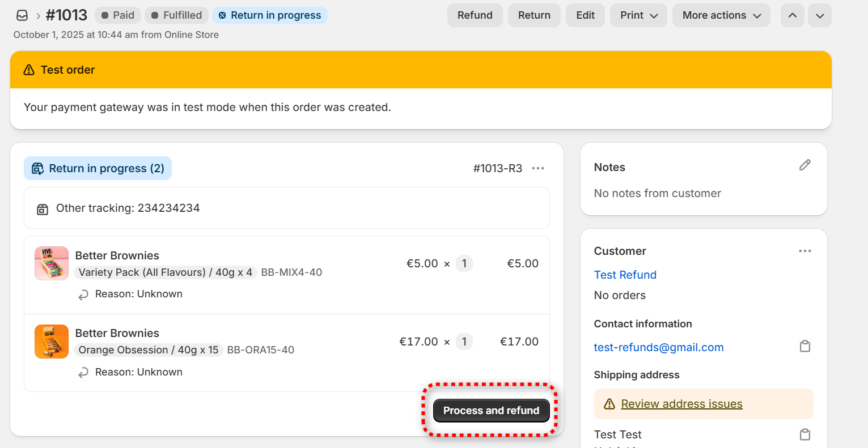Screen dimensions: 868x448
Task: Edit notes with the pencil icon
Action: [805, 165]
